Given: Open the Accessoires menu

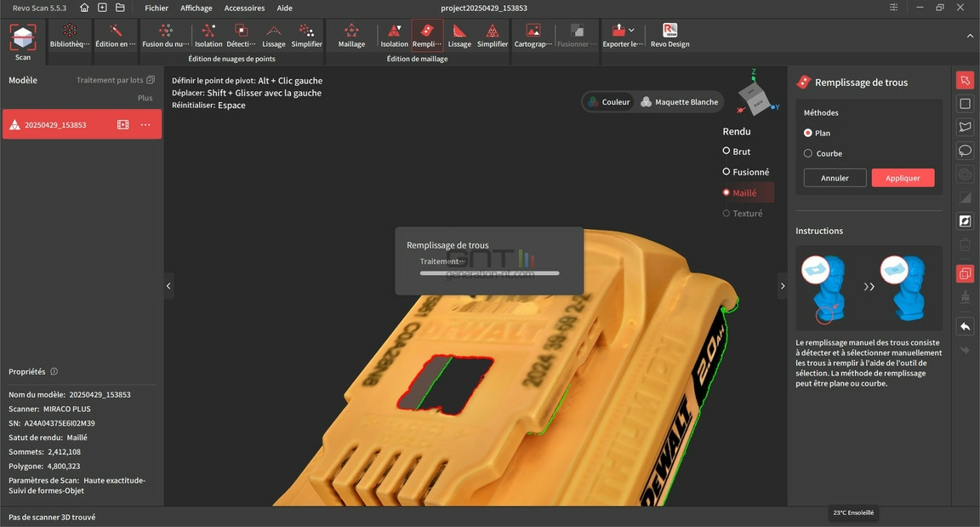Looking at the screenshot, I should pos(244,8).
